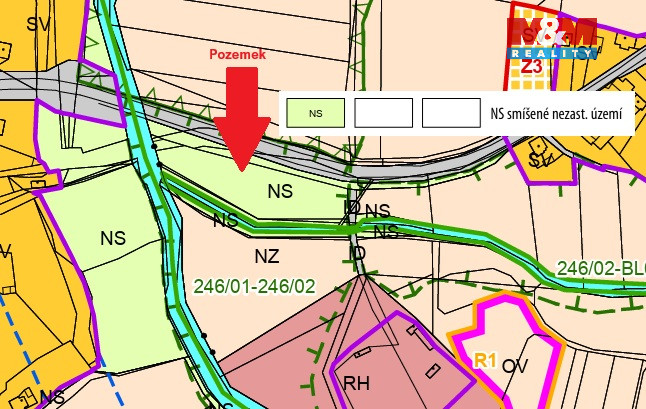Click the red 'Pozemek' label
Image resolution: width=646 pixels, height=409 pixels.
237,54
